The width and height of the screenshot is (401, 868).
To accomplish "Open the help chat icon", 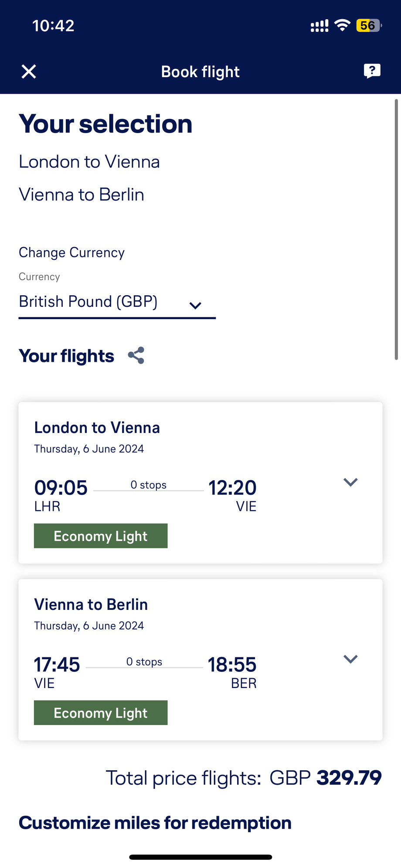I will [372, 71].
